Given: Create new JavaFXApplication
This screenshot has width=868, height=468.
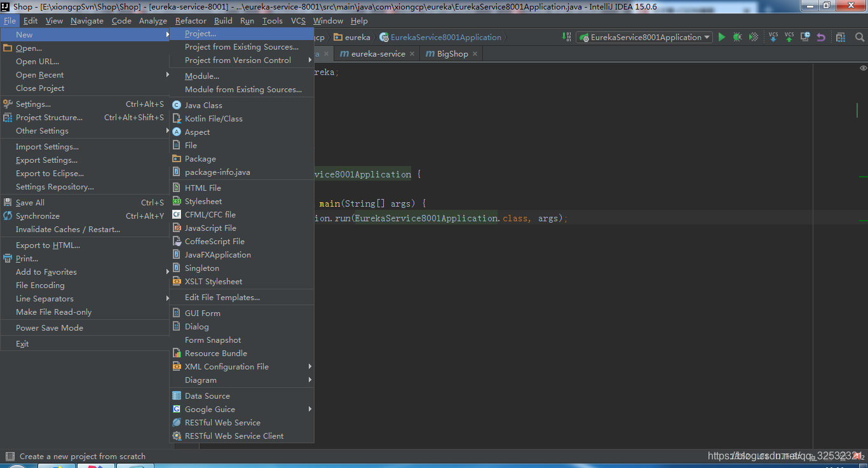Looking at the screenshot, I should click(242, 254).
